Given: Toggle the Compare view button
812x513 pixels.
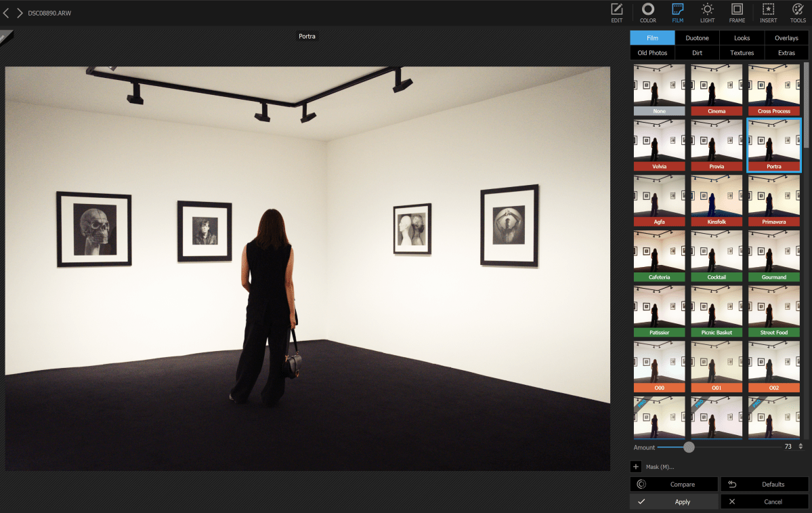Looking at the screenshot, I should [674, 484].
